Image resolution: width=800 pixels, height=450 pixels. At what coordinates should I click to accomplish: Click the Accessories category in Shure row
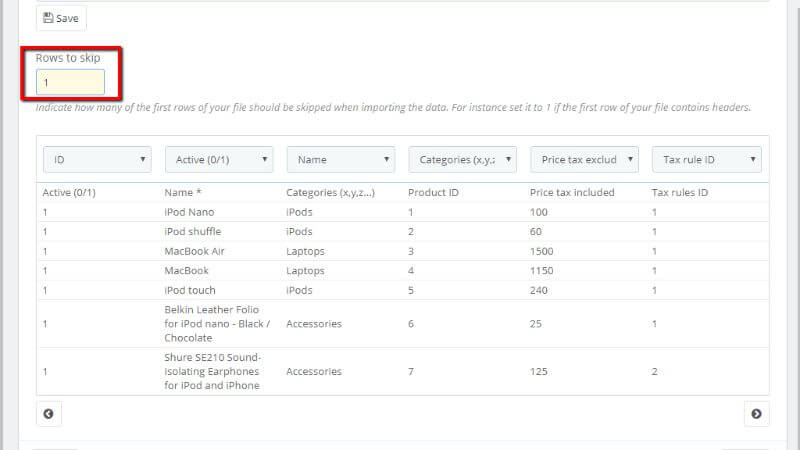tap(314, 371)
